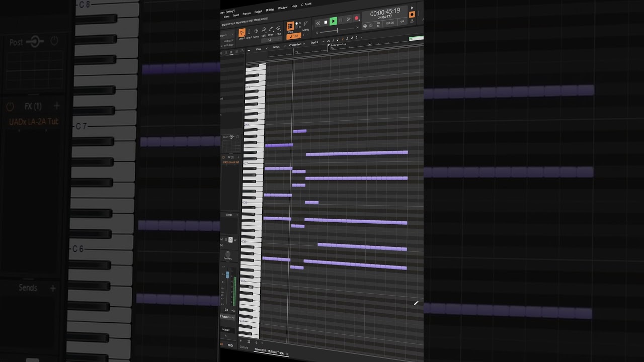Image resolution: width=644 pixels, height=362 pixels.
Task: Add an effect with FX plus
Action: 238,157
